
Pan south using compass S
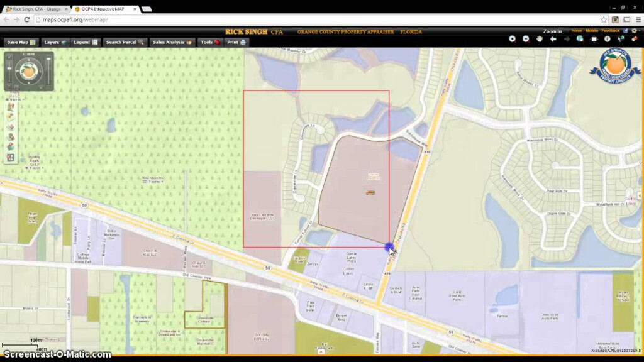29,84
